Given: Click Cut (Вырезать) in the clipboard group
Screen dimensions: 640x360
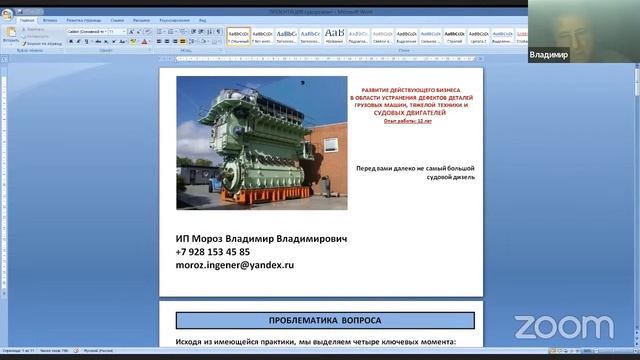Looking at the screenshot, I should click(x=33, y=29).
